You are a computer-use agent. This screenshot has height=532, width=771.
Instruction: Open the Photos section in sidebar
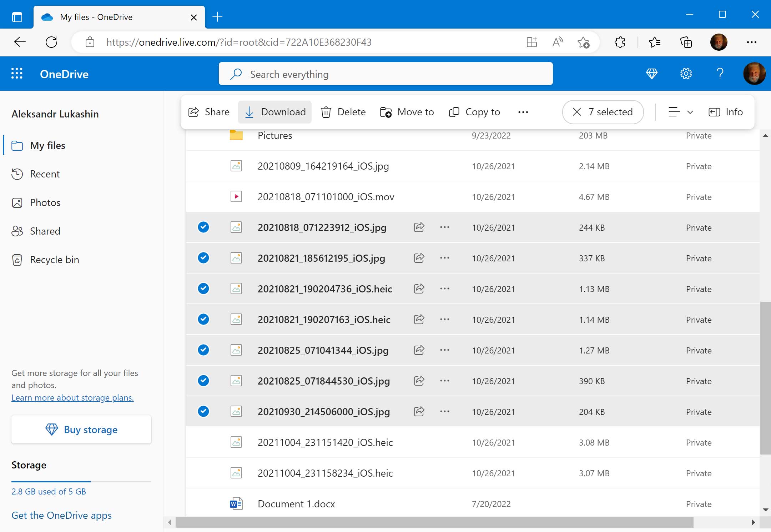pyautogui.click(x=45, y=202)
